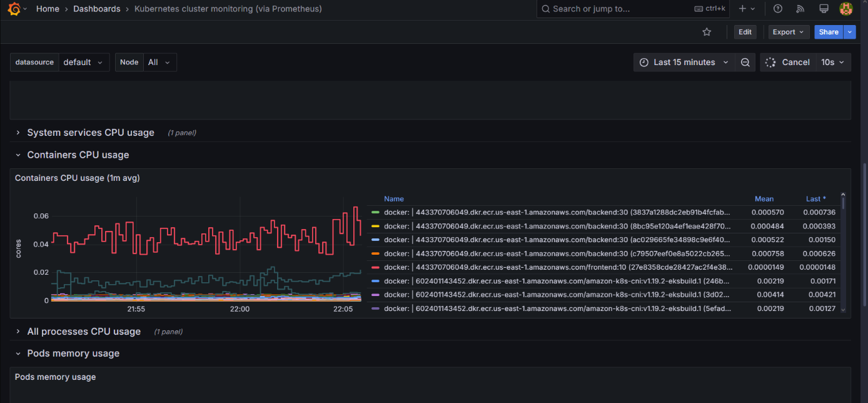Go to Home breadcrumb
The image size is (868, 403).
(x=48, y=9)
